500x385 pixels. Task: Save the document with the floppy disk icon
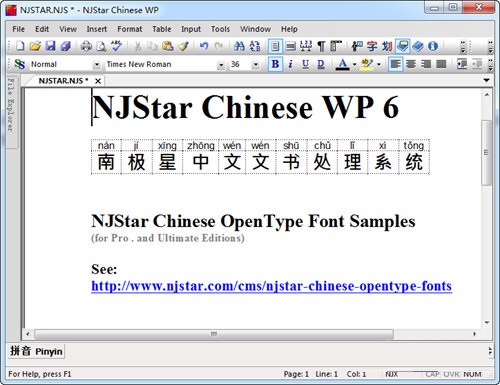tap(50, 46)
